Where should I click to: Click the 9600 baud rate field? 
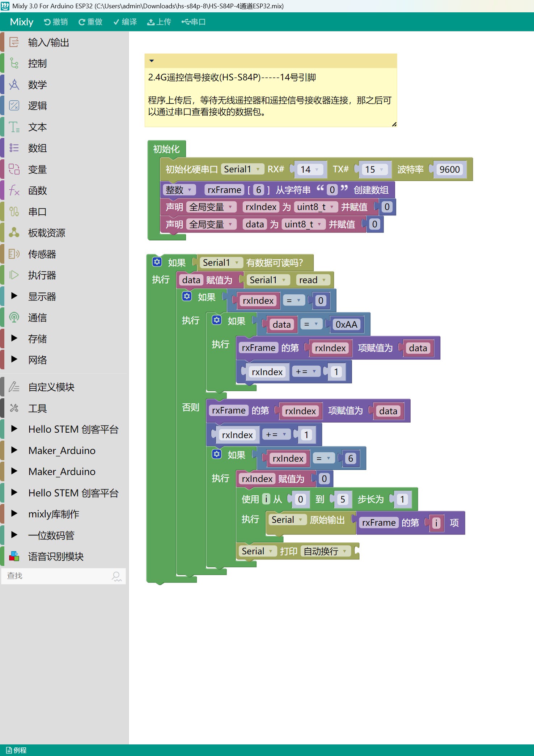pyautogui.click(x=450, y=169)
